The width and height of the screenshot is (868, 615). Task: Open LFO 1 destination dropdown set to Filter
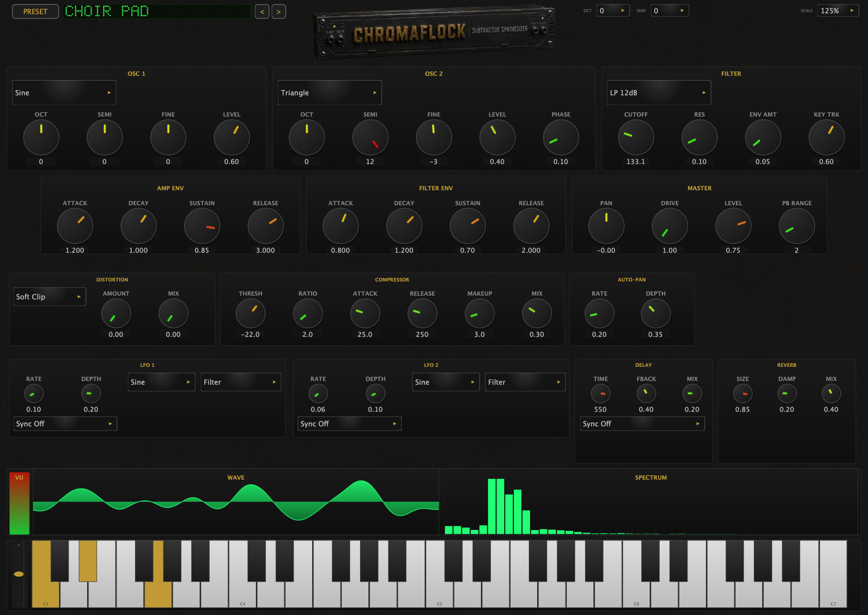click(241, 382)
